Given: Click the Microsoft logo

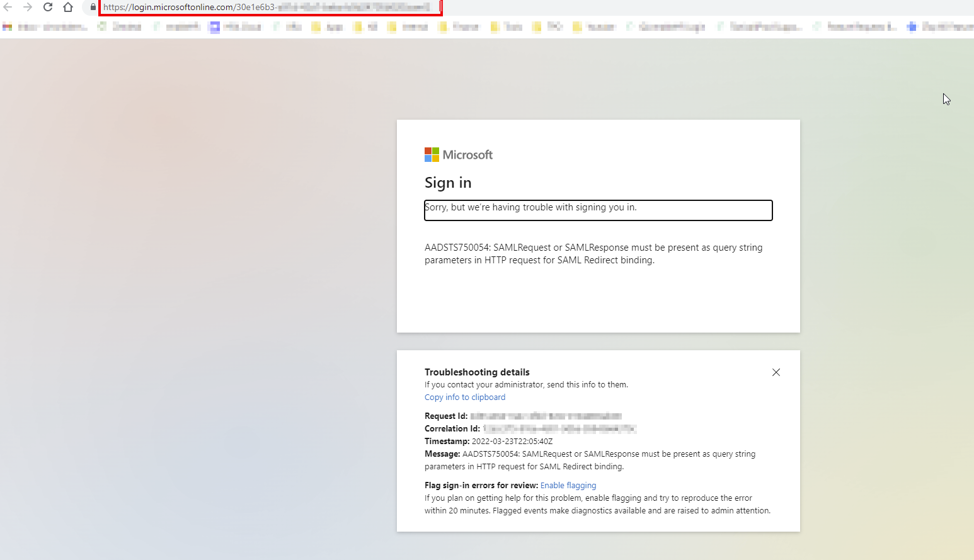Looking at the screenshot, I should coord(459,154).
